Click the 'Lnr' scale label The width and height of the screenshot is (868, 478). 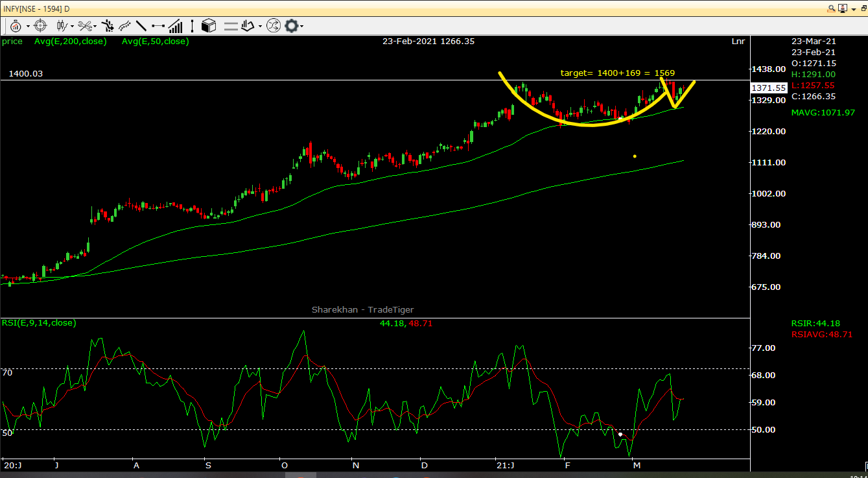(738, 42)
